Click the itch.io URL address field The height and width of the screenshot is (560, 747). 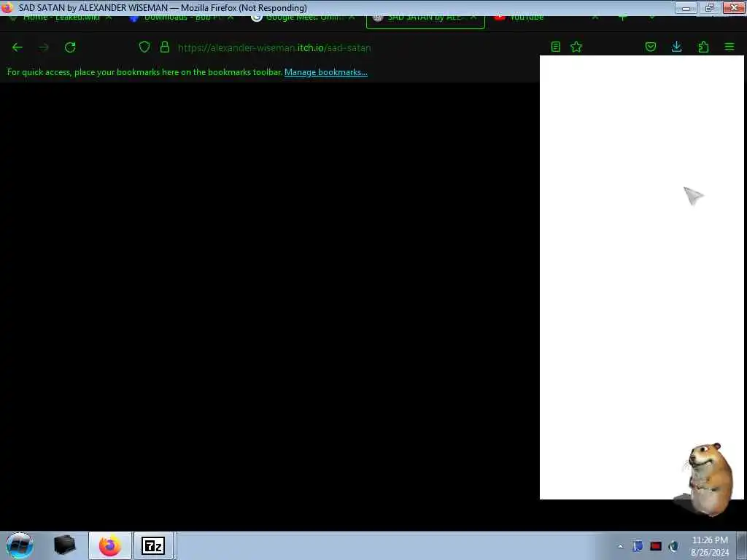point(274,47)
